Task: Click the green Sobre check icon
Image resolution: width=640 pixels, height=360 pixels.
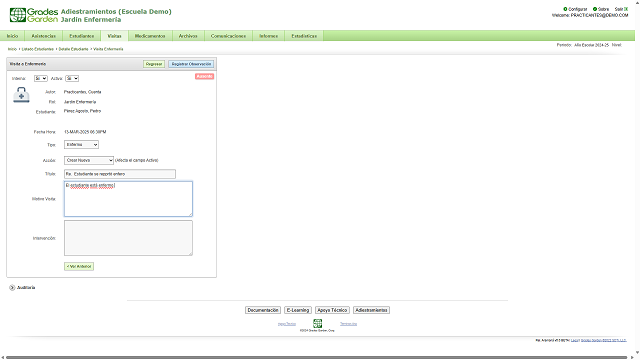Action: click(x=595, y=9)
